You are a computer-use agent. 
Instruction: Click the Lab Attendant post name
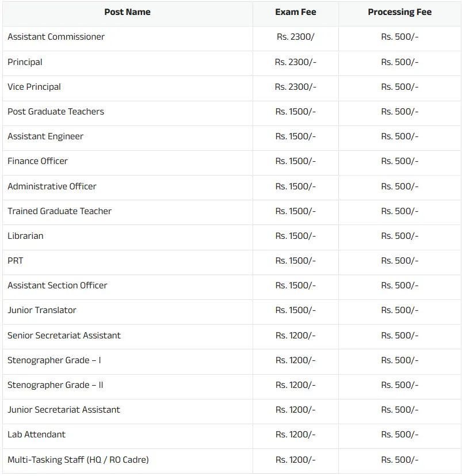click(x=36, y=435)
